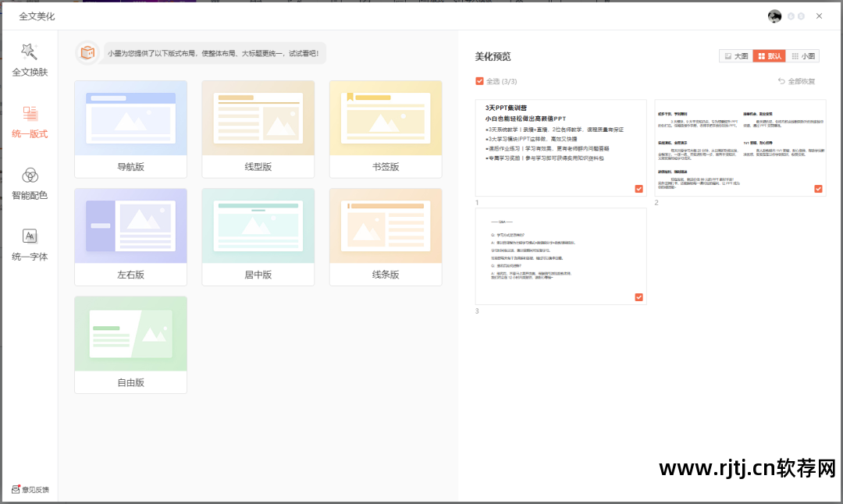Image resolution: width=843 pixels, height=504 pixels.
Task: Open the 统一字体 font icon
Action: pyautogui.click(x=30, y=236)
